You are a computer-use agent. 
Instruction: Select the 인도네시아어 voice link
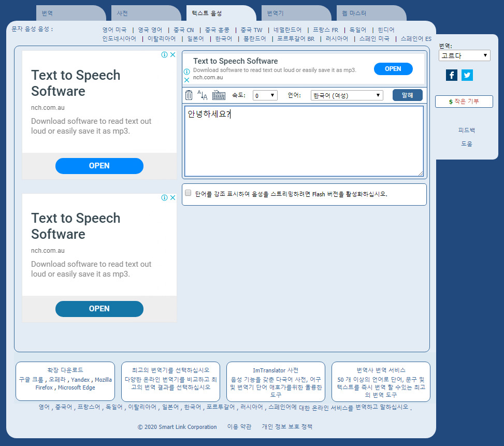(x=119, y=38)
